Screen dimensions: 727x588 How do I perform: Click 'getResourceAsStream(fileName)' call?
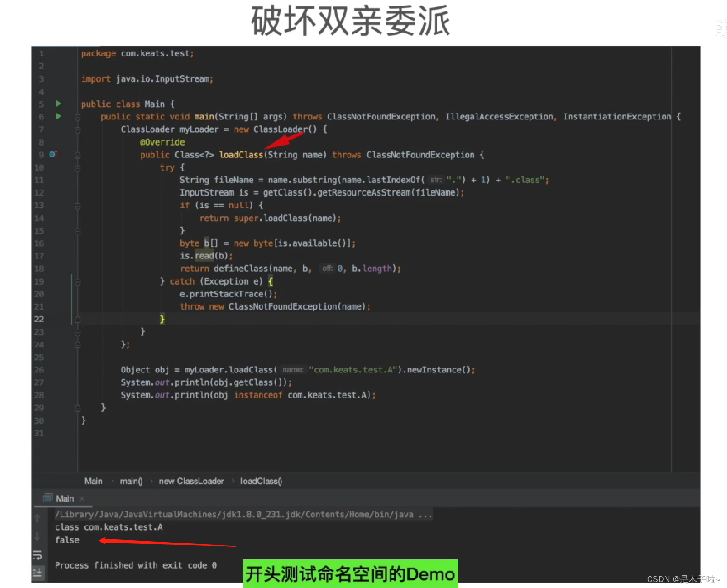point(388,193)
